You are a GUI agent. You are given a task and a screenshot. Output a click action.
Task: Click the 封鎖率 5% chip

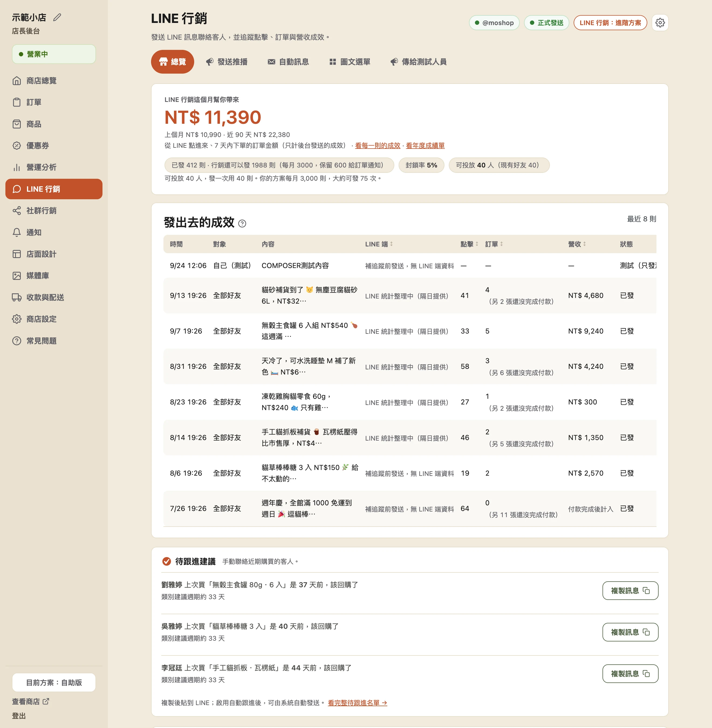click(421, 165)
